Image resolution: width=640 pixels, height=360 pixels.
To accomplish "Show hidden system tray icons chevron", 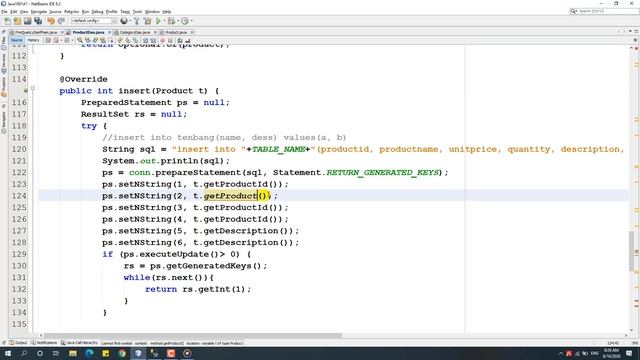I will click(560, 353).
